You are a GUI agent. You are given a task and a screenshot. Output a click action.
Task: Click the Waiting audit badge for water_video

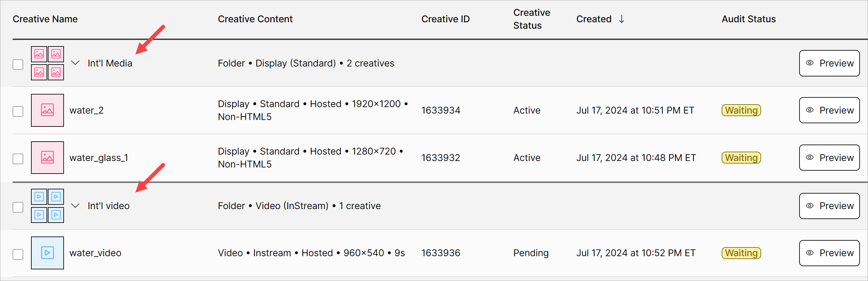pyautogui.click(x=741, y=253)
